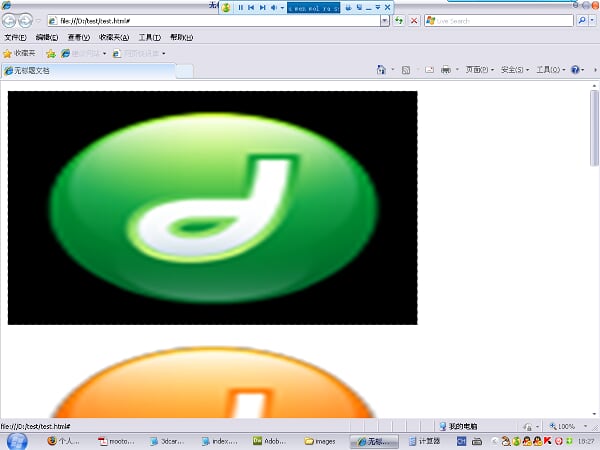This screenshot has width=600, height=450.
Task: Expand the Print options dropdown arrow
Action: 457,70
